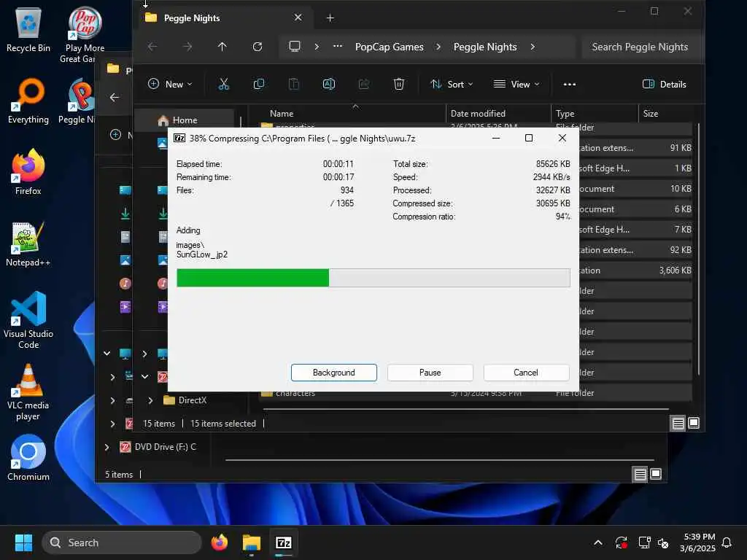The width and height of the screenshot is (747, 560).
Task: Open the See more ellipsis menu
Action: click(x=569, y=85)
